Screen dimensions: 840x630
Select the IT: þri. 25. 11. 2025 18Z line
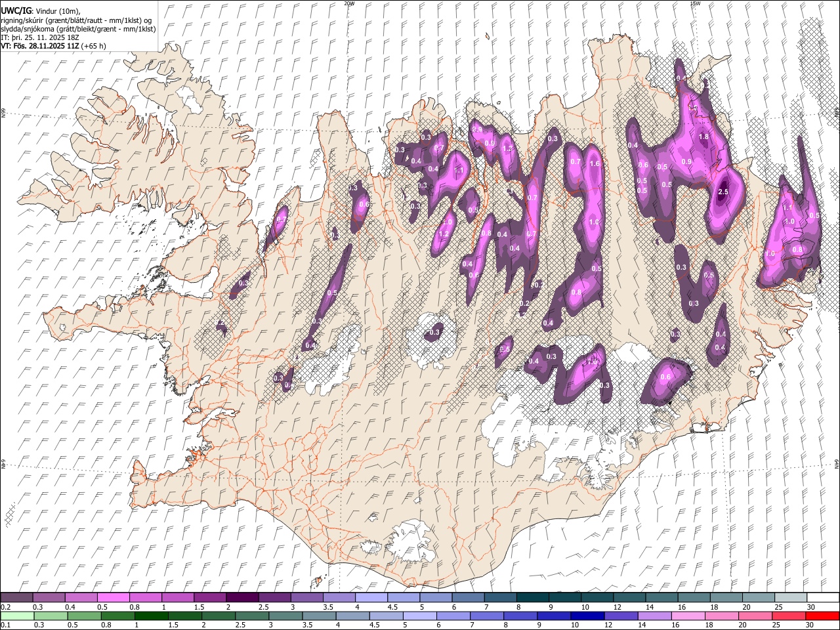39,37
